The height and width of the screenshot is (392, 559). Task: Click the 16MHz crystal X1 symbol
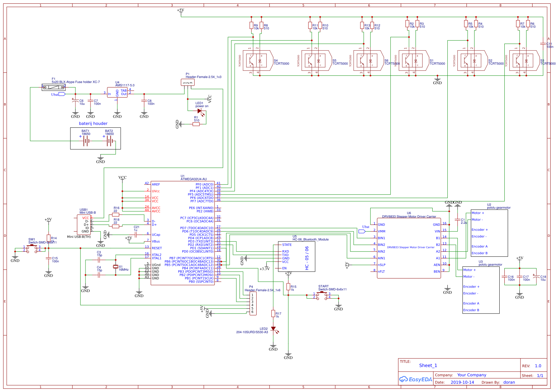pos(115,266)
